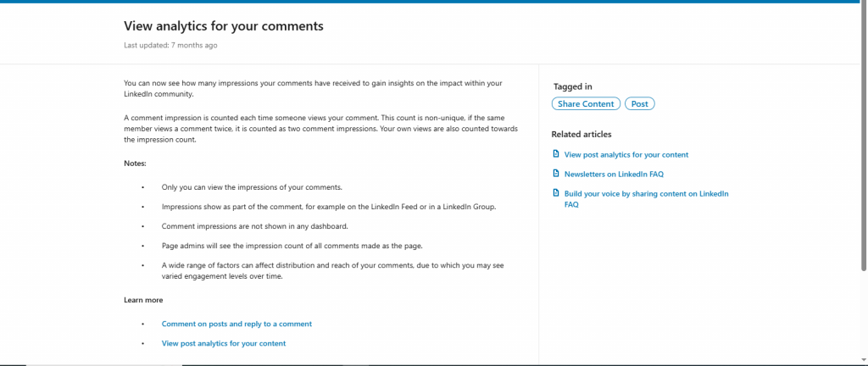868x366 pixels.
Task: Click the Related articles heading
Action: [x=581, y=134]
